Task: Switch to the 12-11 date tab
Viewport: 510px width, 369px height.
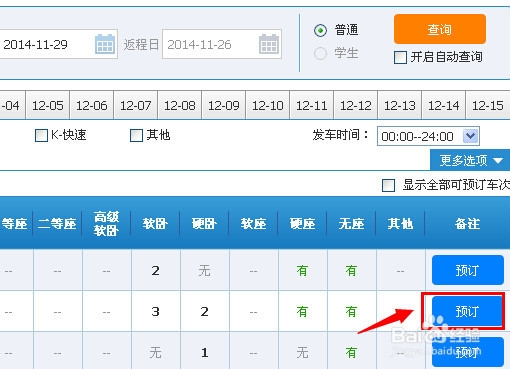Action: click(x=312, y=106)
